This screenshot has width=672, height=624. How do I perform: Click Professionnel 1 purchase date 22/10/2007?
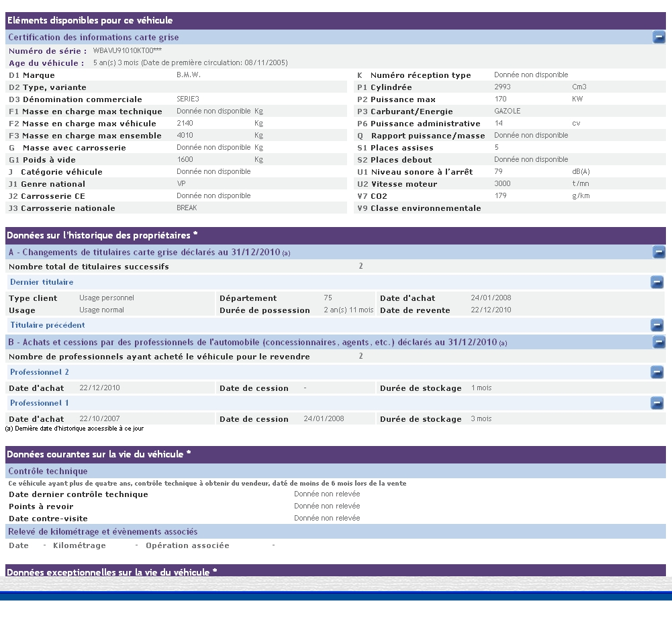99,418
